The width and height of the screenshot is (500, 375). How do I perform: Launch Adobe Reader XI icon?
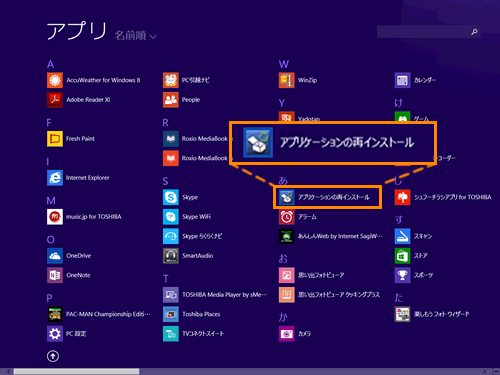pyautogui.click(x=55, y=100)
